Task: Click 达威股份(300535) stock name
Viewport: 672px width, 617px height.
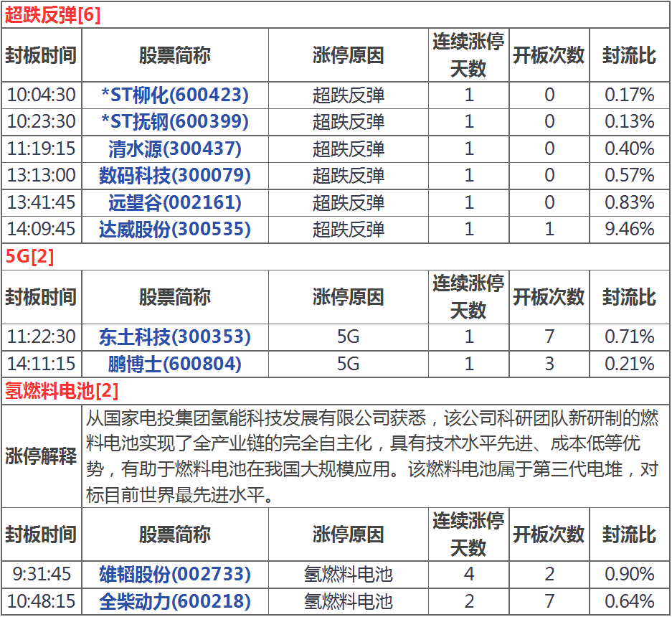Action: point(174,229)
